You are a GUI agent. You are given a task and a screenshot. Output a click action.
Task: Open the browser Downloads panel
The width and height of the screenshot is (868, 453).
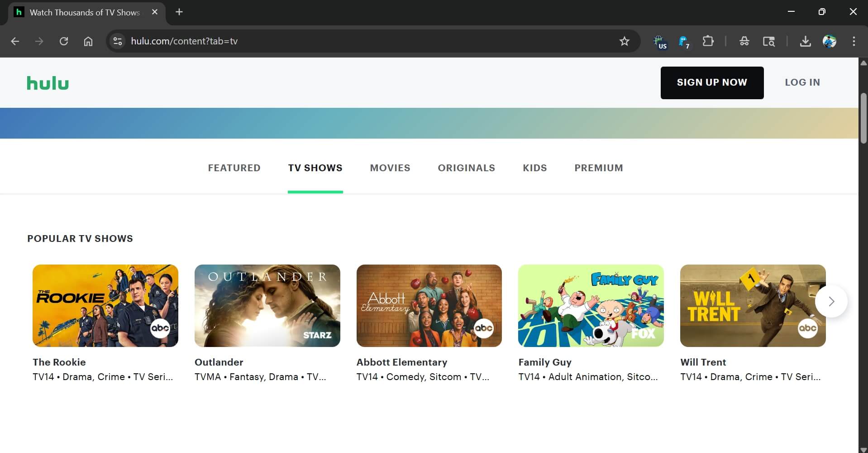805,41
